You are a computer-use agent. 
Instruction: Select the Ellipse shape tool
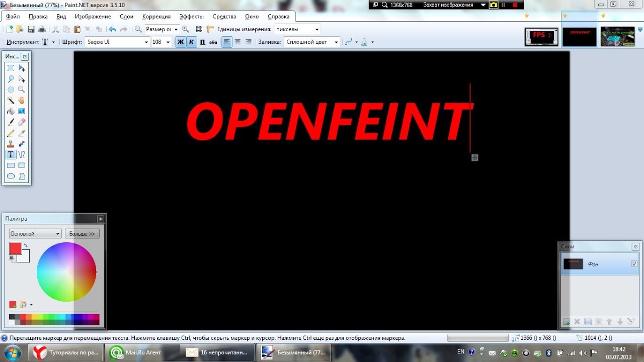pyautogui.click(x=11, y=176)
